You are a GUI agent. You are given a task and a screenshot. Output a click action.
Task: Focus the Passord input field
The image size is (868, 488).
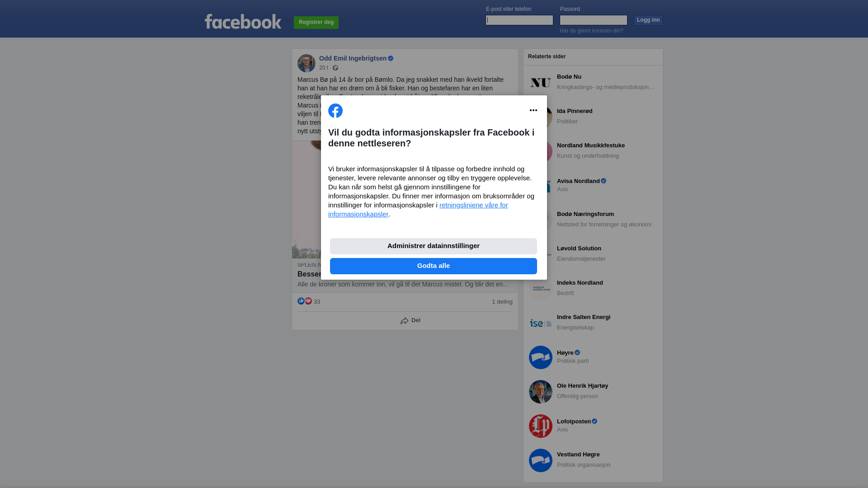click(594, 20)
